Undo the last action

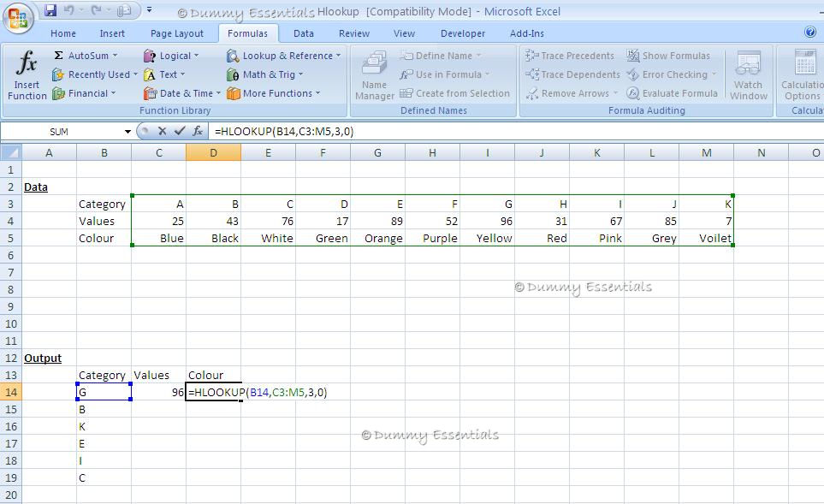click(x=69, y=10)
